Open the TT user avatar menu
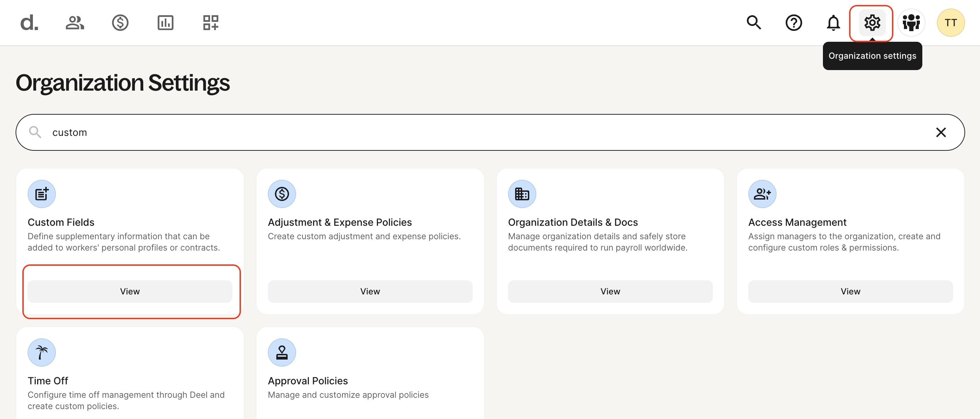980x419 pixels. 950,23
